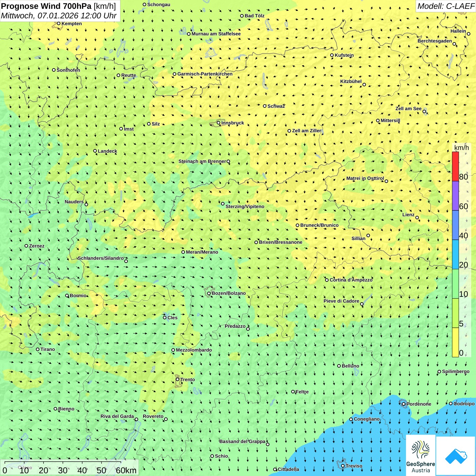Click the 'Brixen/Bressanone' label
This screenshot has height=476, width=476.
(x=280, y=242)
